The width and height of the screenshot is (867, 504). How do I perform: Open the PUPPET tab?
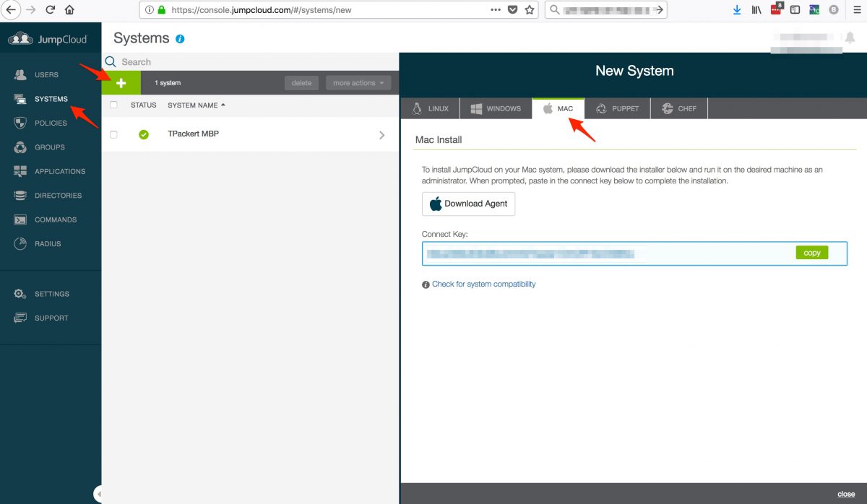617,108
